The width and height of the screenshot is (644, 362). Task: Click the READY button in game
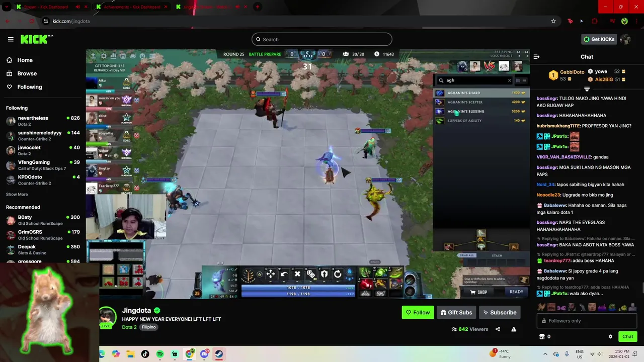[516, 292]
